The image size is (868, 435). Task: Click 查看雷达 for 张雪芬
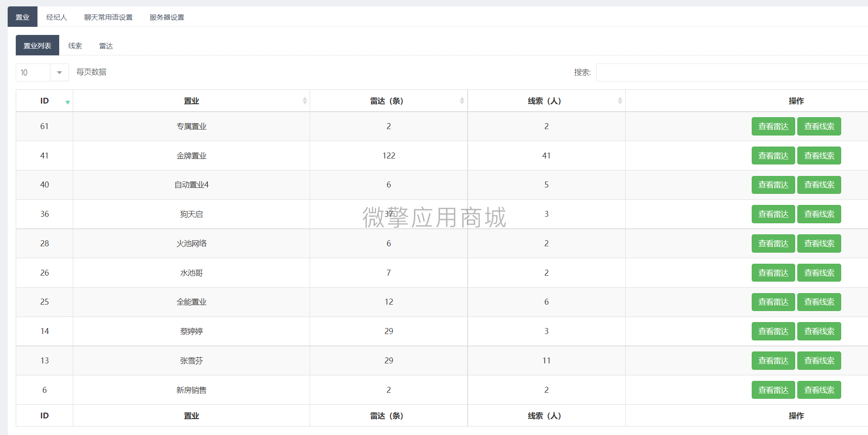773,361
